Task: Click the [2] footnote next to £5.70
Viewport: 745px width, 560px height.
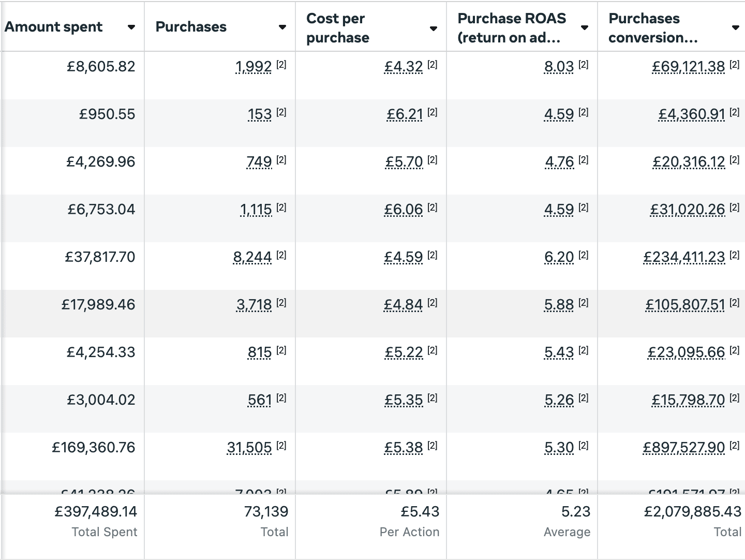Action: click(433, 160)
